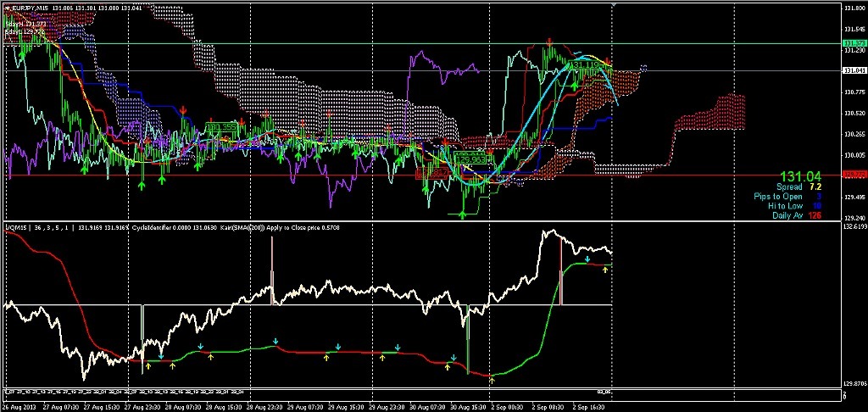The width and height of the screenshot is (868, 412).
Task: Click the chart shift triangle marker at top
Action: click(613, 4)
